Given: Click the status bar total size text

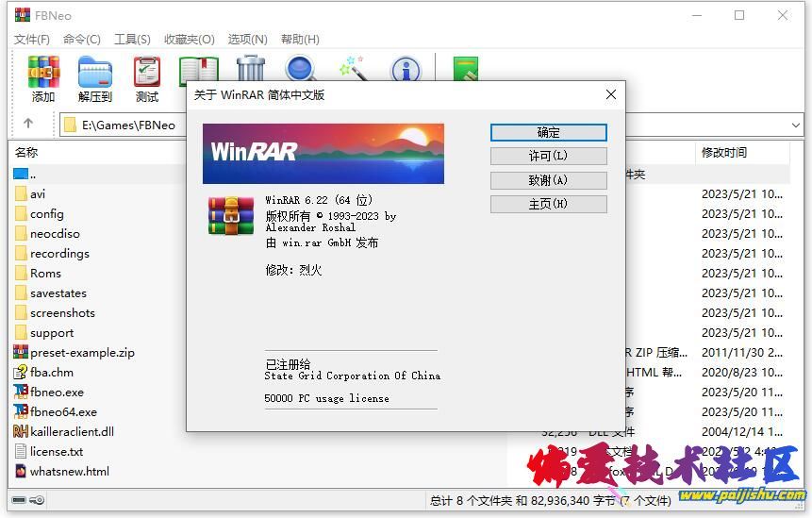Looking at the screenshot, I should (x=550, y=500).
